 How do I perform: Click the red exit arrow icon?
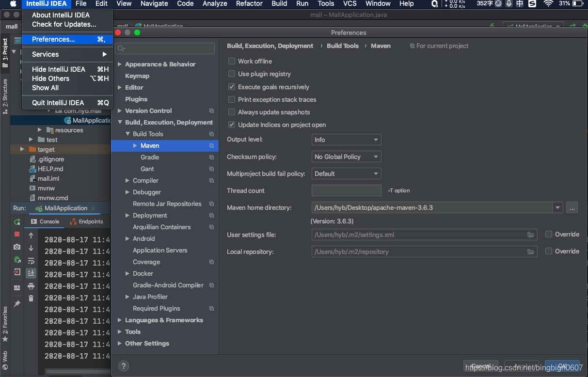pos(17,272)
